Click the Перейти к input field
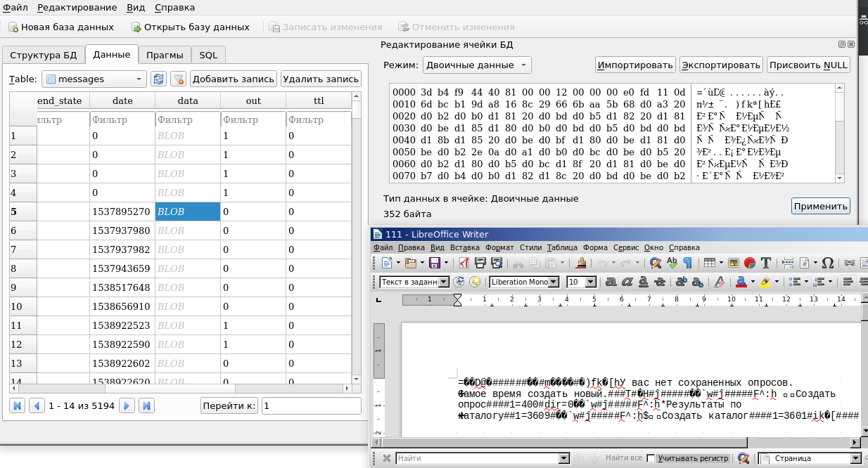 click(312, 405)
